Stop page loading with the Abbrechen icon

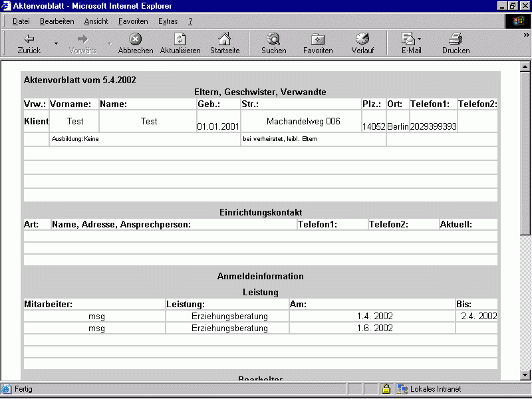(x=135, y=42)
